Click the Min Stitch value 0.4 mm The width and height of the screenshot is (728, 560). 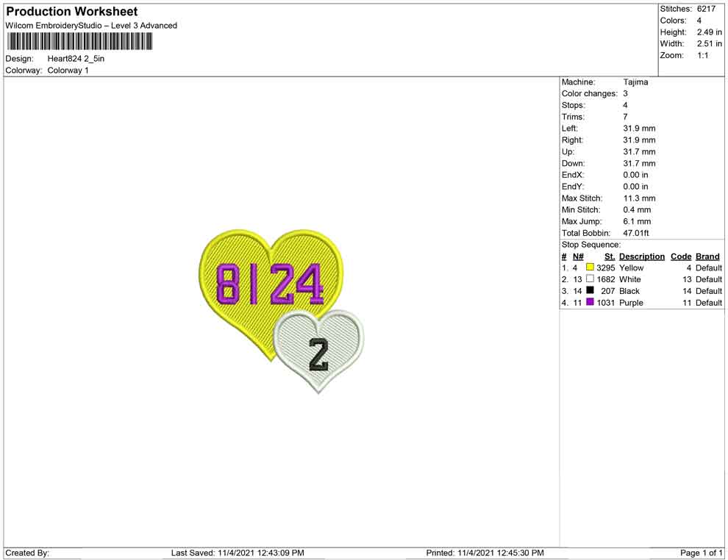637,209
